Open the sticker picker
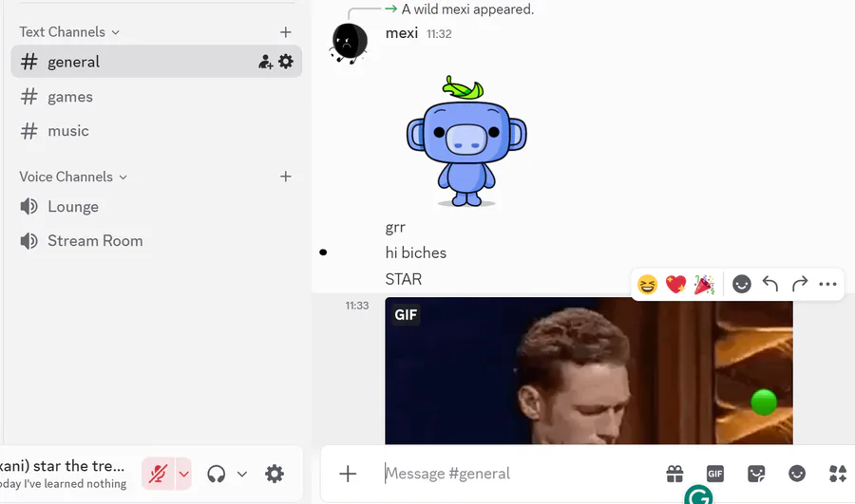Screen dimensions: 855x504 click(x=756, y=474)
